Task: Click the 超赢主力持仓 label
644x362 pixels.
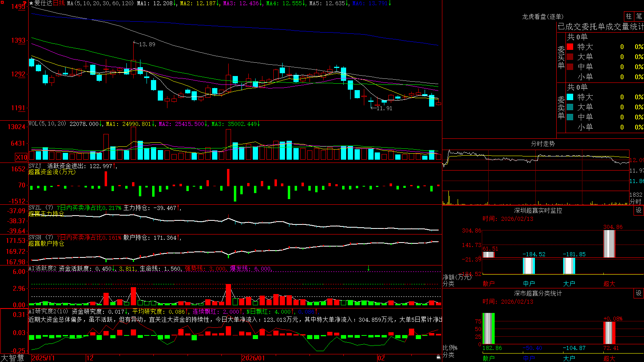Action: (x=46, y=214)
